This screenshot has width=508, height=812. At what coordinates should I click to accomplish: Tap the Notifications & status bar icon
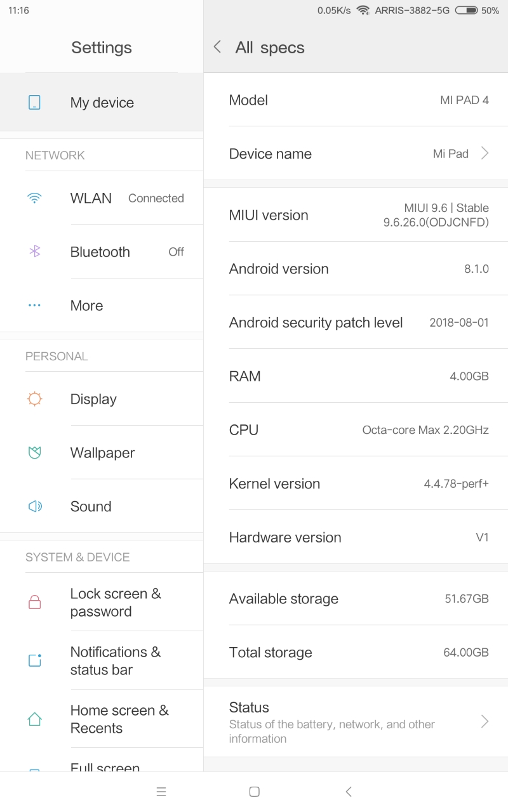pos(35,660)
